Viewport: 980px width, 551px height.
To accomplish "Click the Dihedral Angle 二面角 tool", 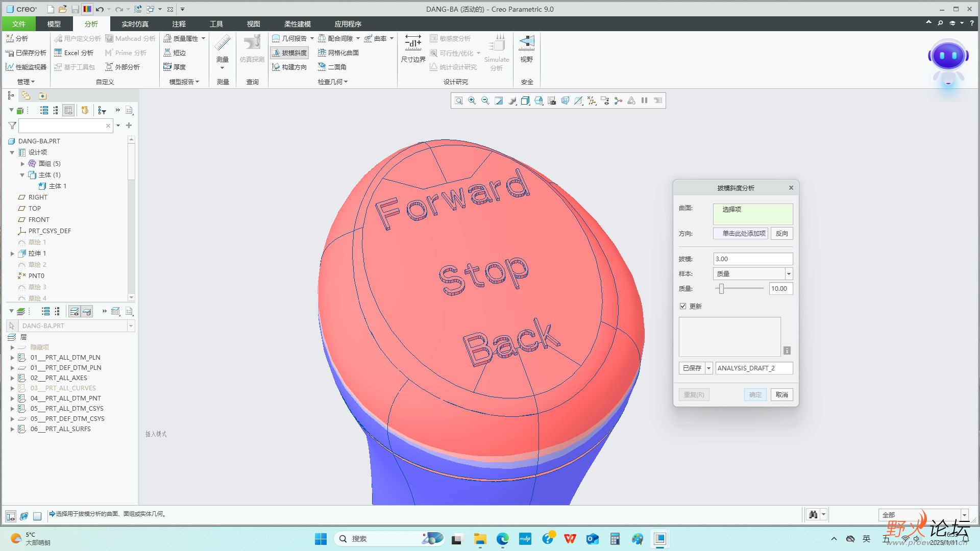I will (x=332, y=67).
